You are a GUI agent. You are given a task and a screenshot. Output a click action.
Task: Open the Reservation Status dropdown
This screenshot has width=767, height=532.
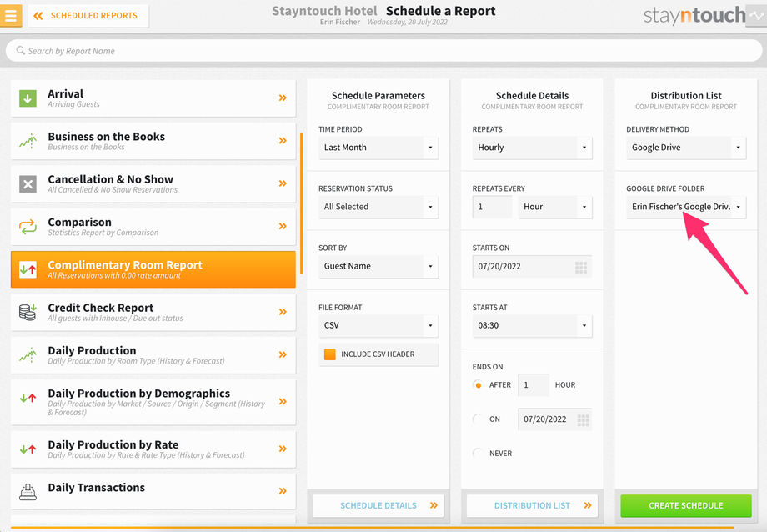click(378, 207)
